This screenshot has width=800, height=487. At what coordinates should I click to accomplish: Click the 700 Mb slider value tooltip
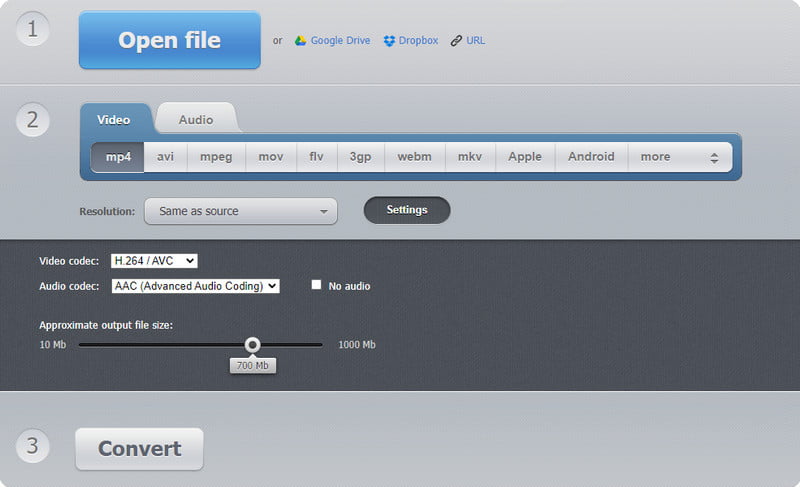click(253, 365)
